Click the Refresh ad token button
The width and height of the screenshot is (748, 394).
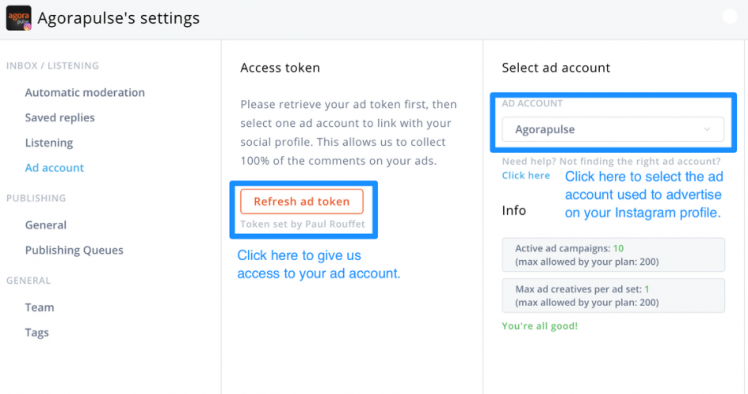(301, 202)
